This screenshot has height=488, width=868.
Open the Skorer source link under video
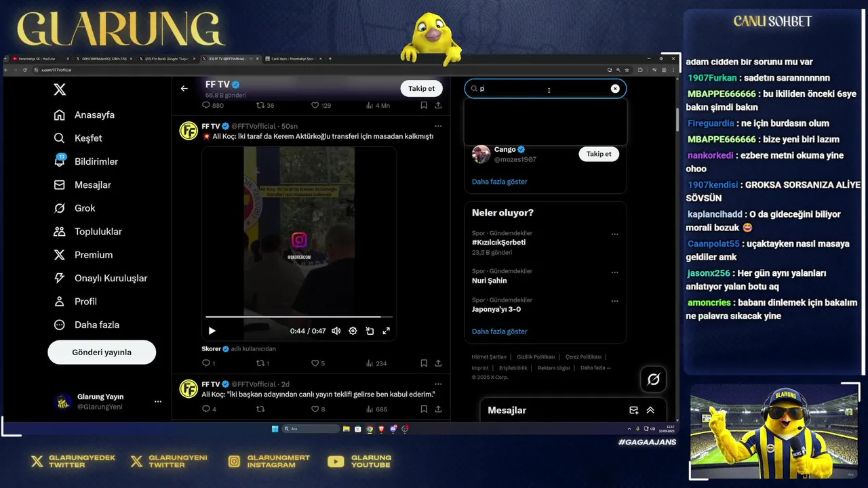[212, 348]
